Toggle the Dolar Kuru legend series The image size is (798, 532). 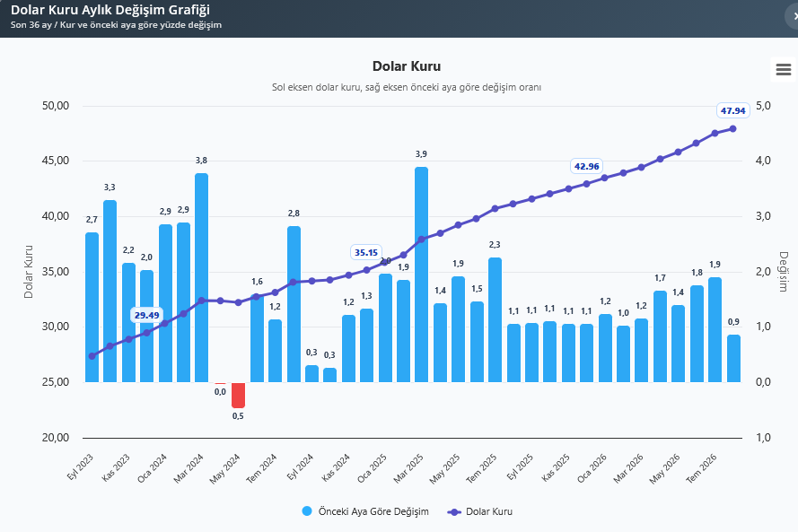pyautogui.click(x=480, y=511)
